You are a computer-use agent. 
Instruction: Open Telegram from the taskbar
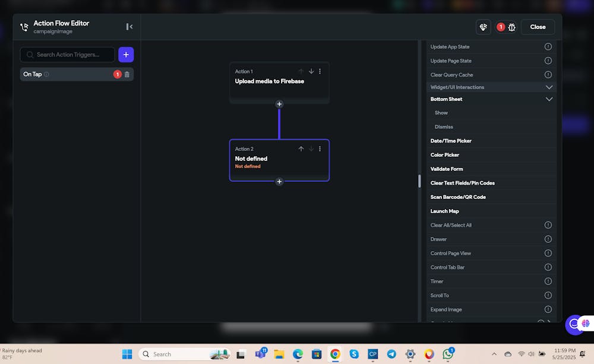391,354
